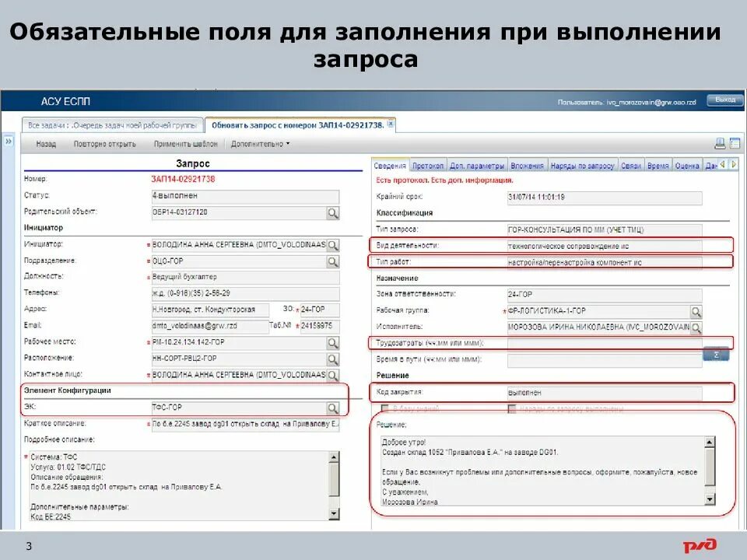Click the Решение text scrollbar up arrow
Screen dimensions: 747x560
pos(710,442)
